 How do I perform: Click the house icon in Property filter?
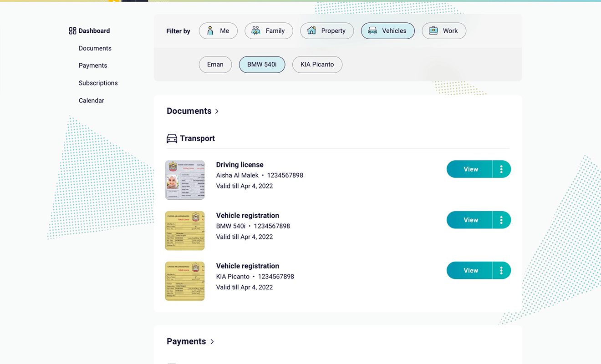click(x=311, y=31)
